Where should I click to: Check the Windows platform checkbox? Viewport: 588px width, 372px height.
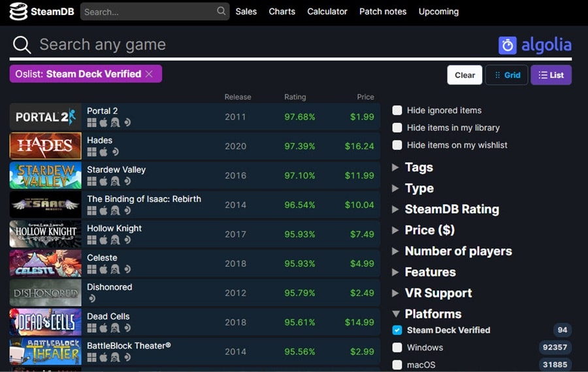point(397,347)
